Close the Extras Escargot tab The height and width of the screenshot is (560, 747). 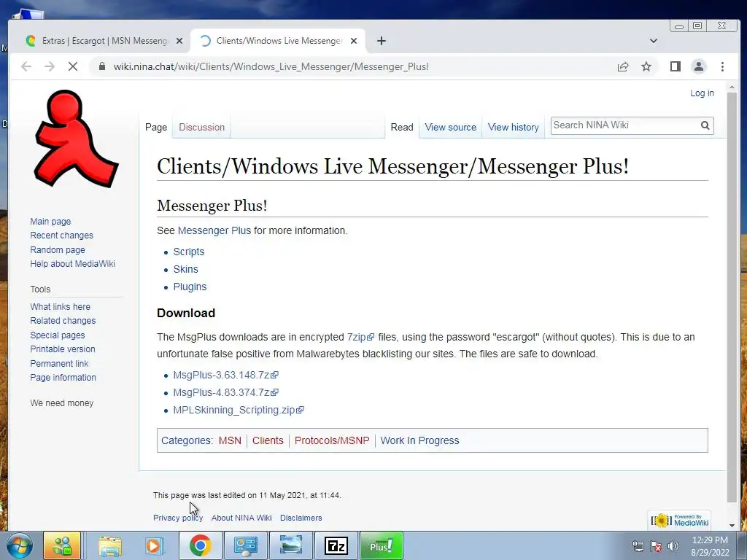[x=179, y=41]
